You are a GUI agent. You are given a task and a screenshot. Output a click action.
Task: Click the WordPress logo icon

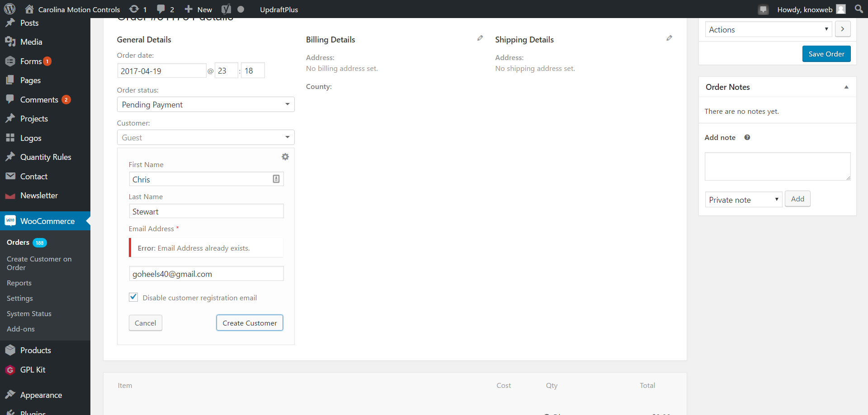pyautogui.click(x=9, y=9)
